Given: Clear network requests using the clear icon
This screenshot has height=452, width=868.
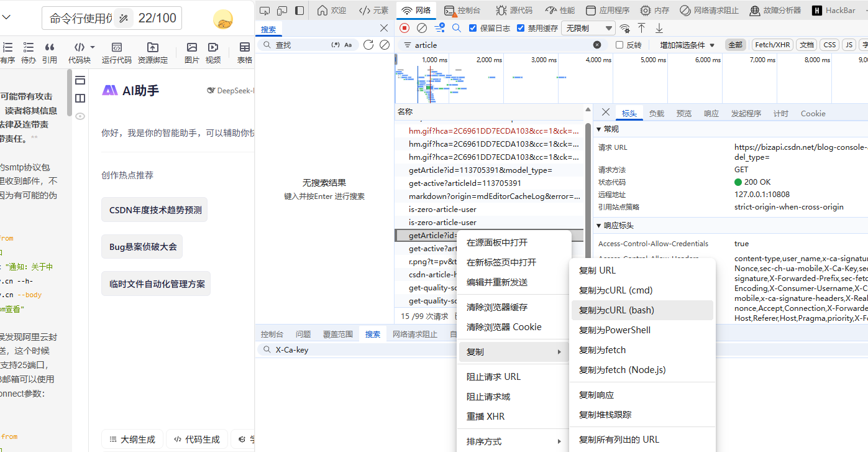Looking at the screenshot, I should (421, 28).
